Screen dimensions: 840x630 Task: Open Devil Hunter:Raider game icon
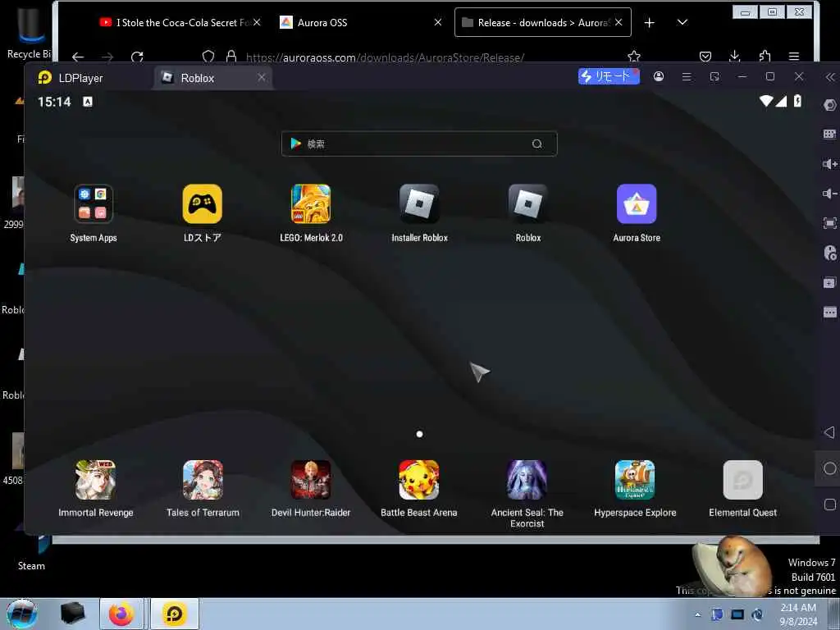[x=311, y=480]
